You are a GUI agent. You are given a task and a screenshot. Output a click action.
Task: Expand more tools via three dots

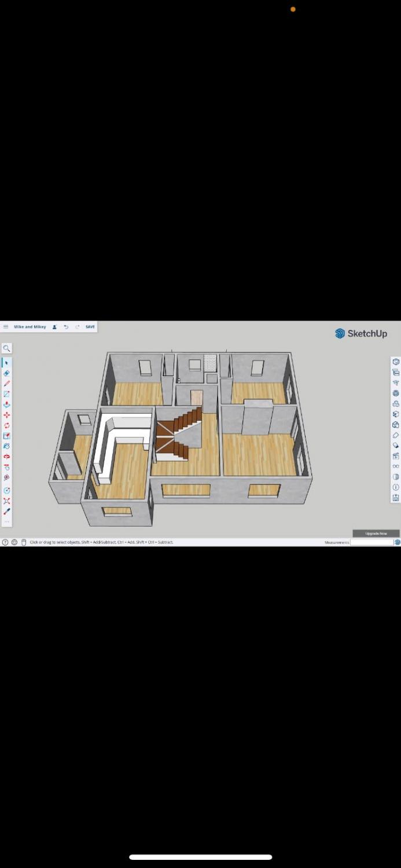click(6, 521)
